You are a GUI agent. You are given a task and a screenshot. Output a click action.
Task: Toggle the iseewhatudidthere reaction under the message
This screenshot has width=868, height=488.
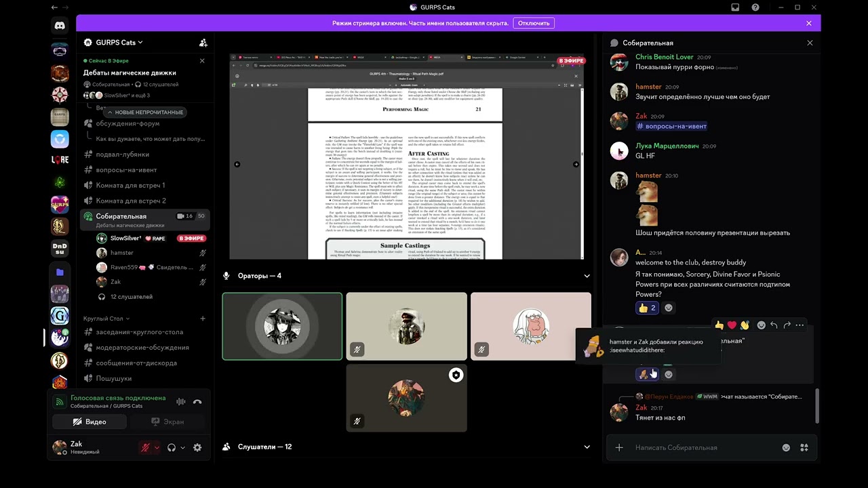click(x=647, y=373)
